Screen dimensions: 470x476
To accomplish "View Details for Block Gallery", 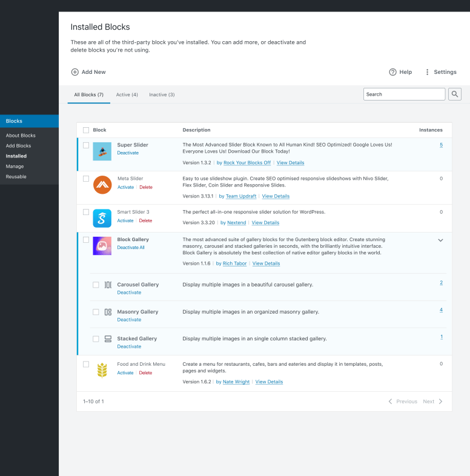I will pos(266,263).
